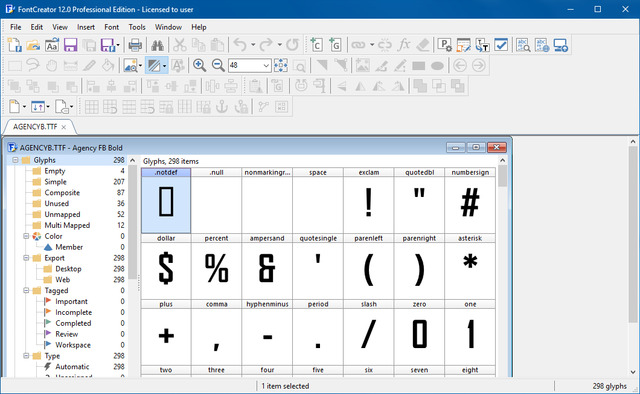Collapse the Export tree node
Image resolution: width=640 pixels, height=394 pixels.
[x=26, y=258]
